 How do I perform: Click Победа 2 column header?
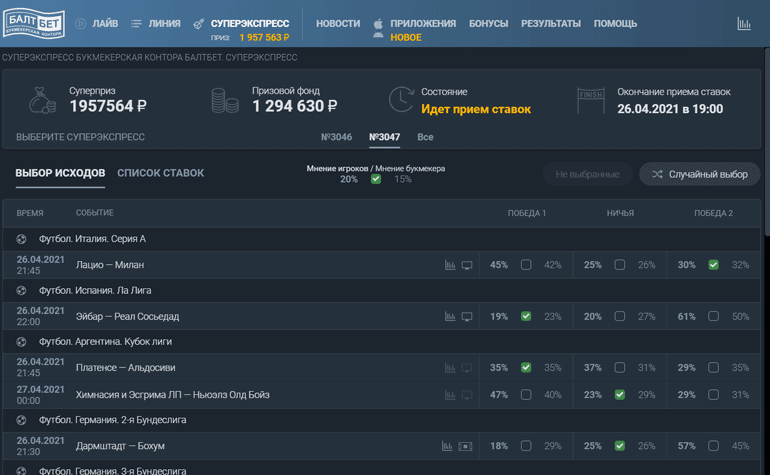tap(714, 213)
